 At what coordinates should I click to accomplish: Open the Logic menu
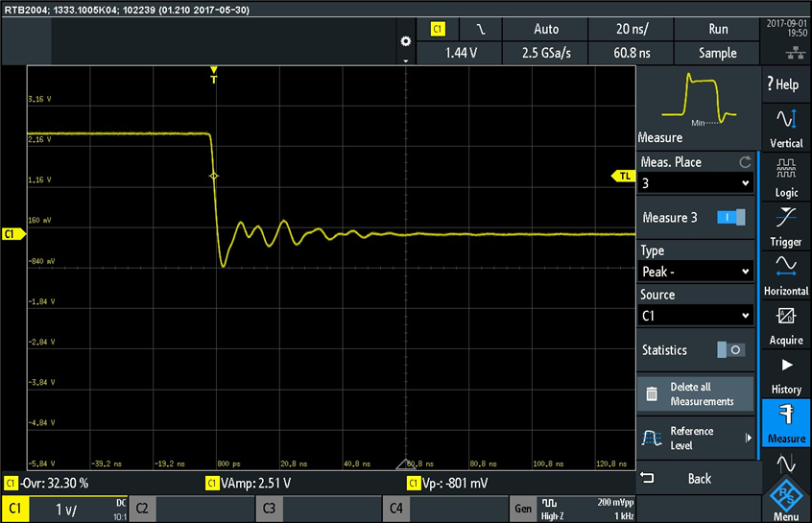click(785, 178)
